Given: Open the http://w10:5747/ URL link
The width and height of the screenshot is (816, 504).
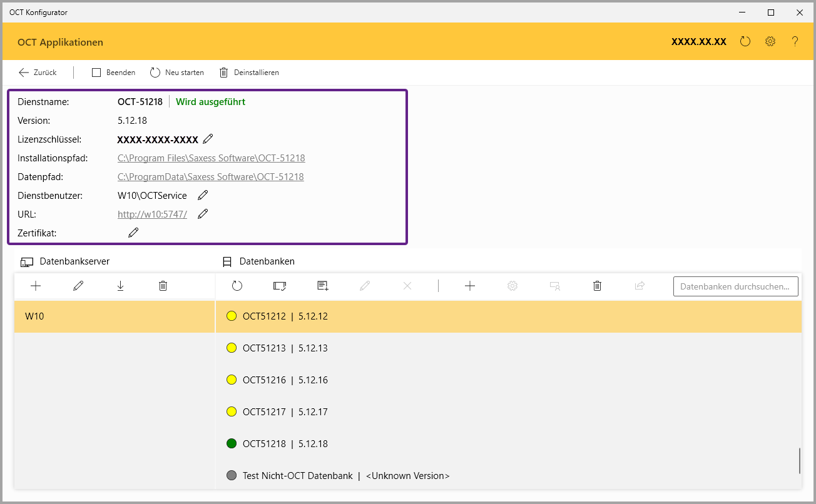Looking at the screenshot, I should pyautogui.click(x=152, y=214).
